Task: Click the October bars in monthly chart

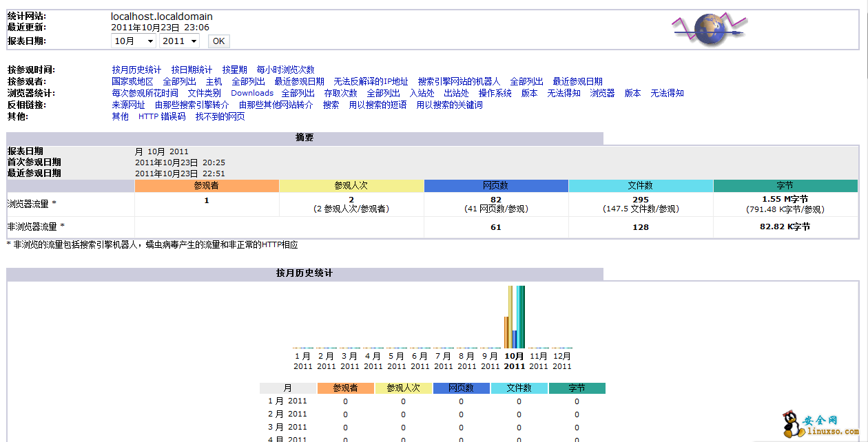Action: [515, 318]
